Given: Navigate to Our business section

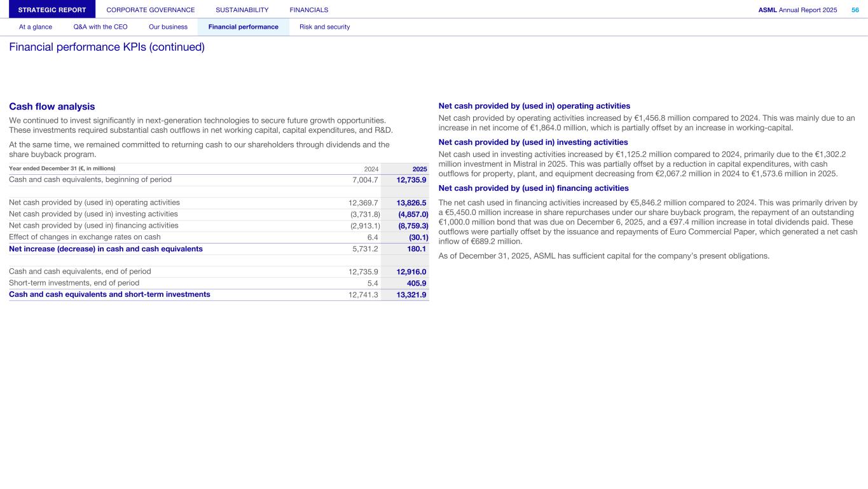Looking at the screenshot, I should (x=168, y=27).
